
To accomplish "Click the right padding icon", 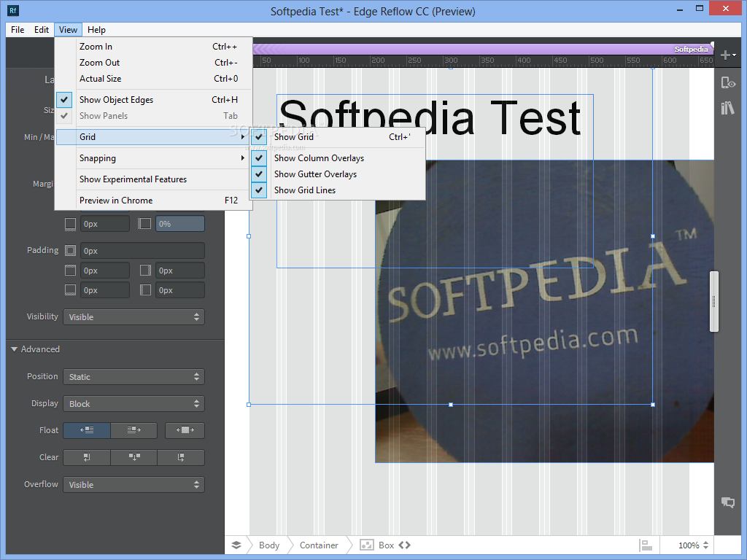I will pos(145,271).
